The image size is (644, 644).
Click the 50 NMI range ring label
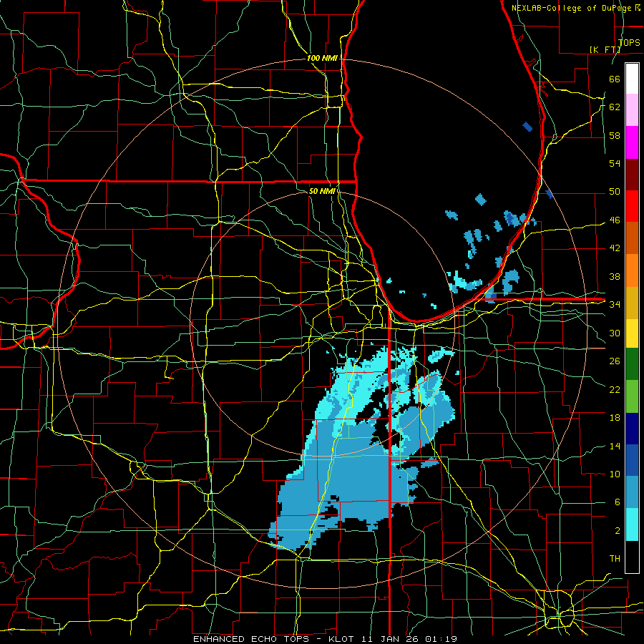[x=322, y=191]
